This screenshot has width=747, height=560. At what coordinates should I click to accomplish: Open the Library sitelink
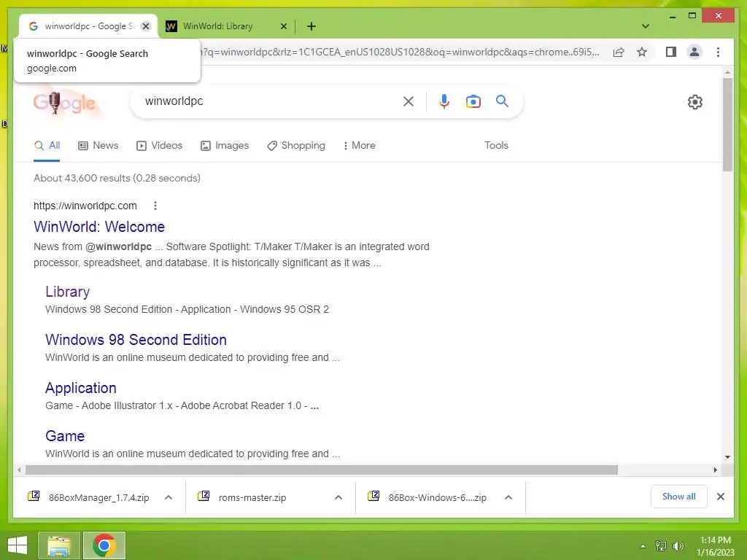coord(68,292)
